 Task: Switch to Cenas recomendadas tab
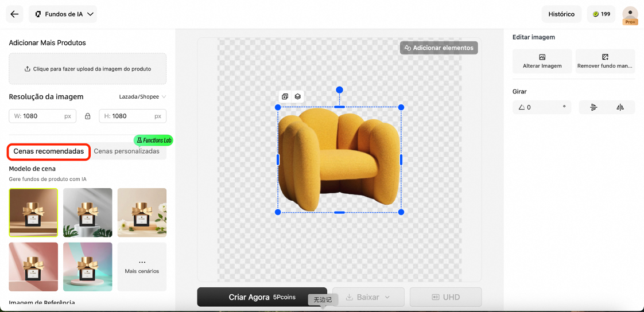(x=49, y=151)
